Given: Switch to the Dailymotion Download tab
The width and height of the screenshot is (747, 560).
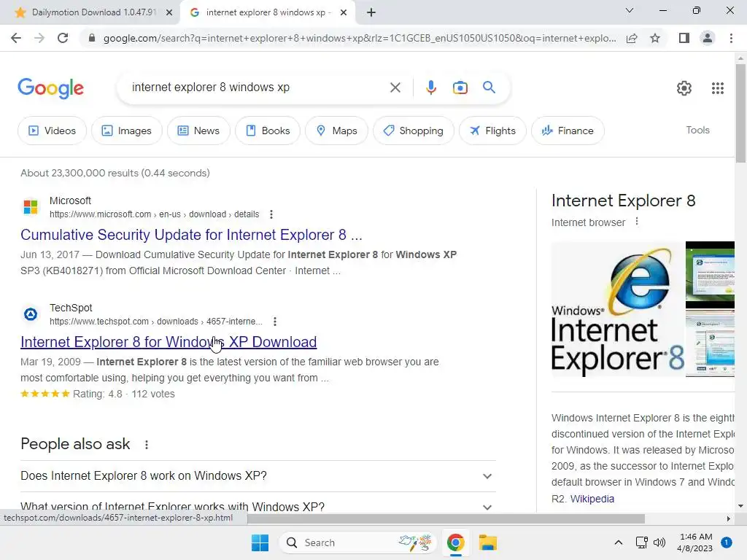Looking at the screenshot, I should 90,12.
